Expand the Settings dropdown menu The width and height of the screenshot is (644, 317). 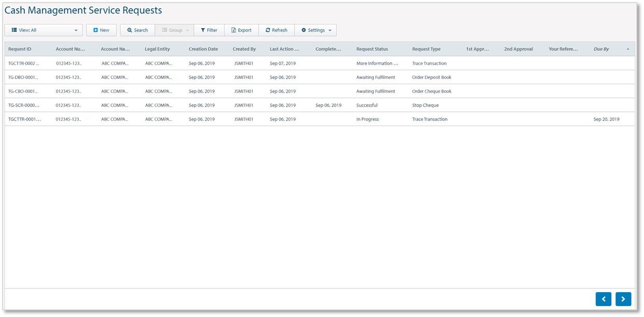coord(315,31)
